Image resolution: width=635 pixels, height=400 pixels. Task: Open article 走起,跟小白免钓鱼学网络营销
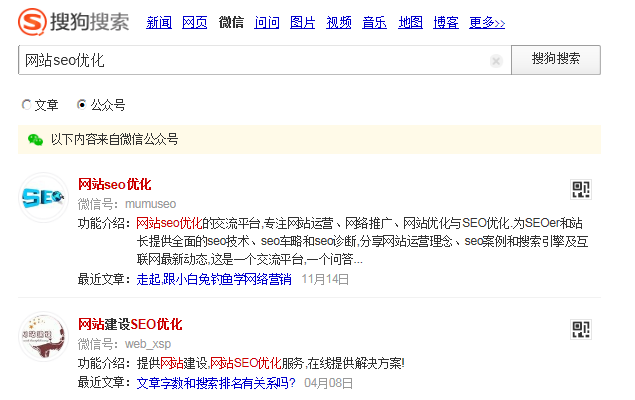pos(213,279)
